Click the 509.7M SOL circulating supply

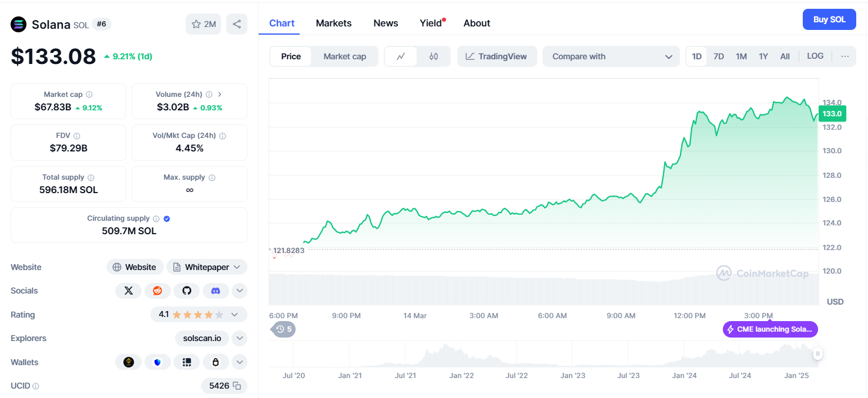pos(129,231)
